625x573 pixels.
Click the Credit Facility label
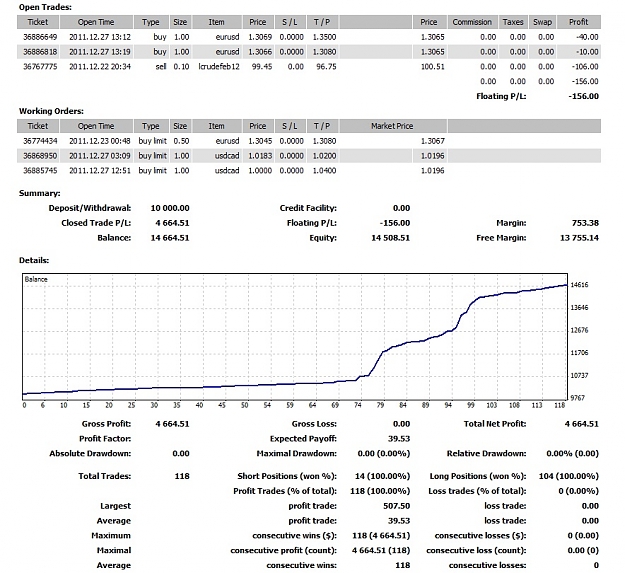pos(308,208)
